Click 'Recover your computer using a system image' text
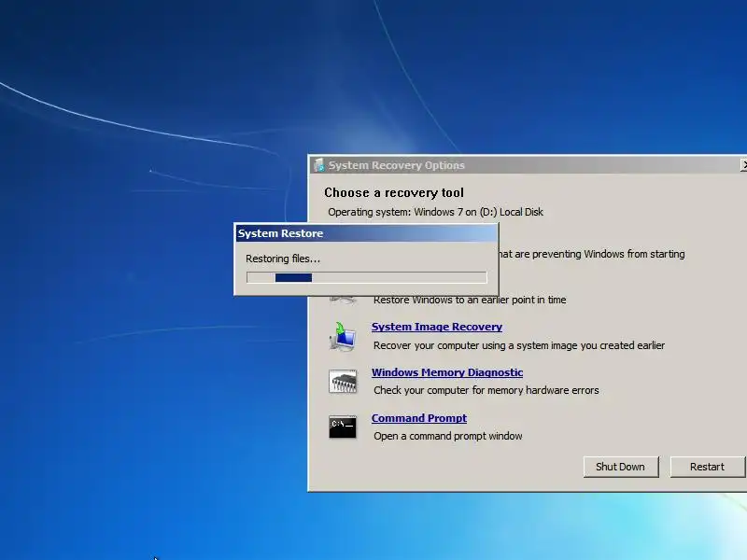This screenshot has height=560, width=747. (519, 345)
